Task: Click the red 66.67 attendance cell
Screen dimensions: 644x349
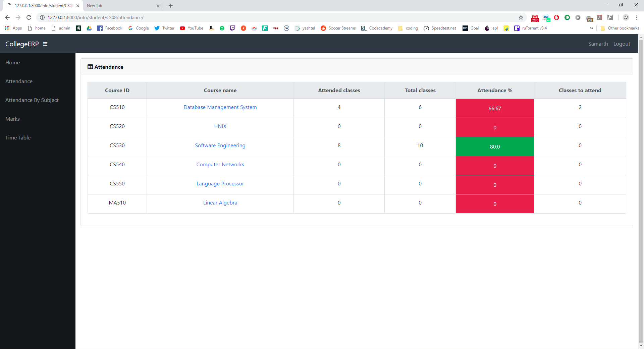Action: pos(495,108)
